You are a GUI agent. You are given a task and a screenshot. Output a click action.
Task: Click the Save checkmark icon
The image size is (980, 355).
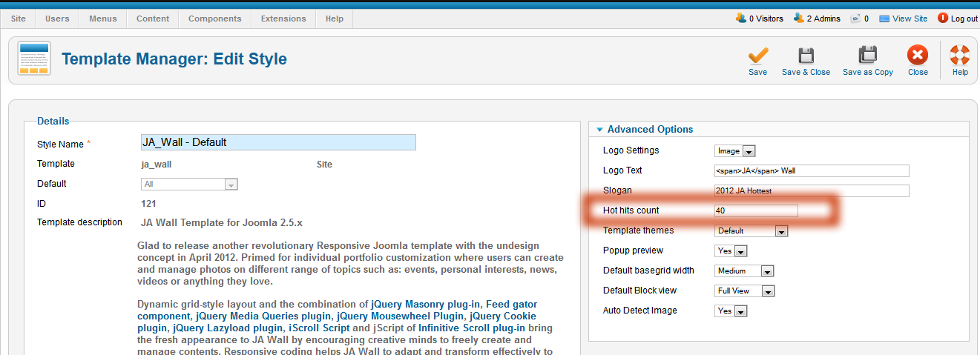757,56
